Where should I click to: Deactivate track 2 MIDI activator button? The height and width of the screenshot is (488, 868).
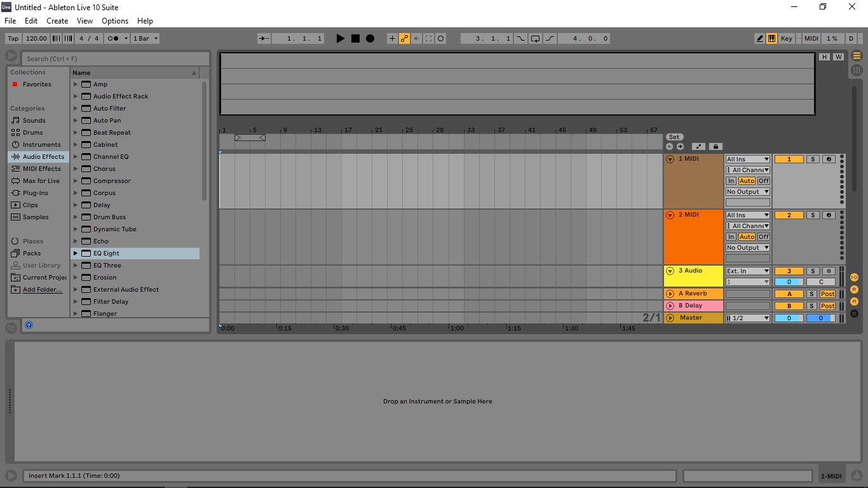coord(789,215)
